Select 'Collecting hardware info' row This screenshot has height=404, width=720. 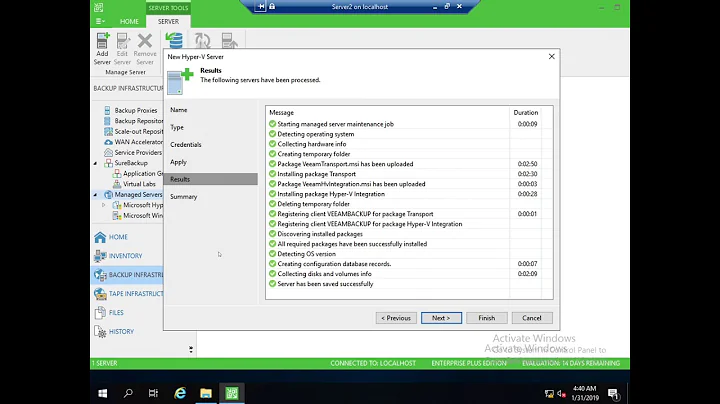[x=409, y=144]
